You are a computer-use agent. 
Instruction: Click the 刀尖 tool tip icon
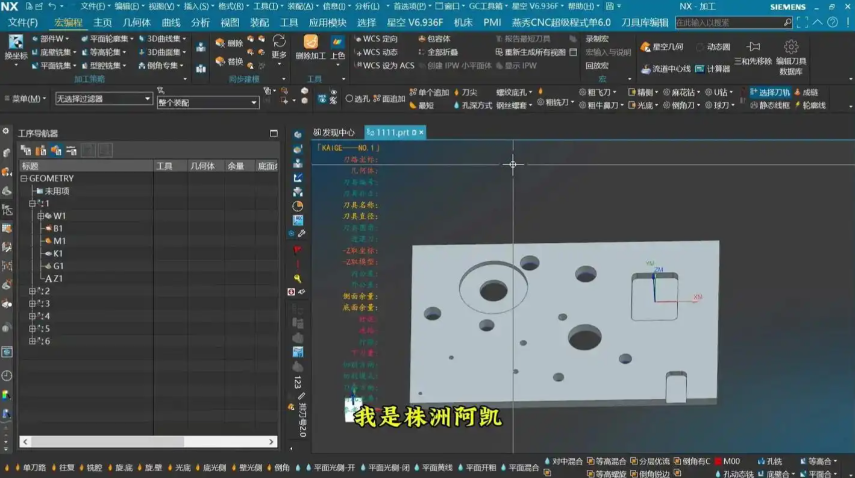[456, 92]
